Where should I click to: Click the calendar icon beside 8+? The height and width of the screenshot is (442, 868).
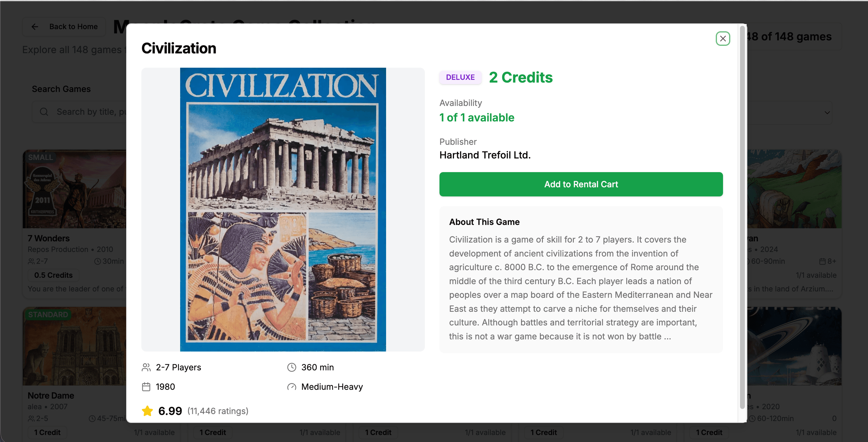(822, 261)
